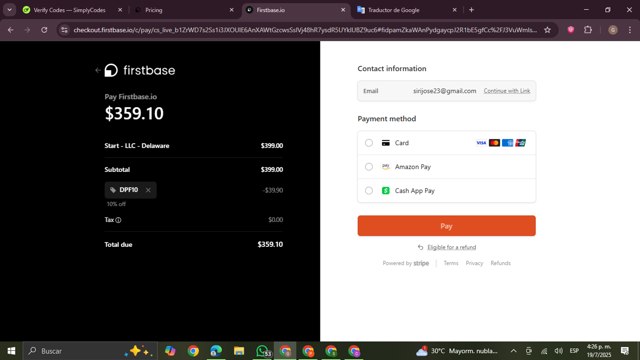This screenshot has width=640, height=360.
Task: Click the back arrow beside the firstbase logo
Action: click(98, 70)
